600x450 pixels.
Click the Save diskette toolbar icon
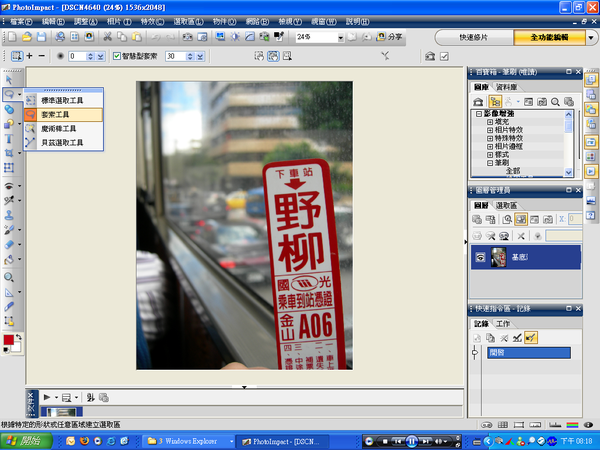[x=41, y=37]
